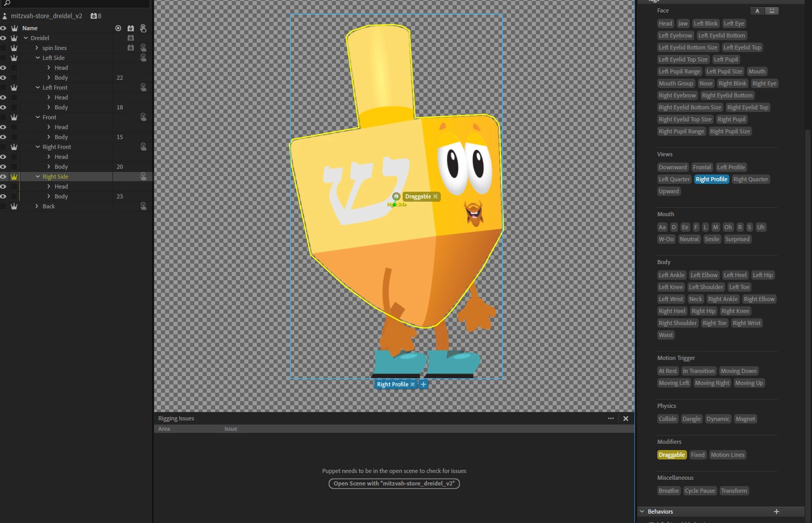Click the behavior icon on the spin lines row
Viewport: 812px width, 523px height.
pyautogui.click(x=131, y=48)
